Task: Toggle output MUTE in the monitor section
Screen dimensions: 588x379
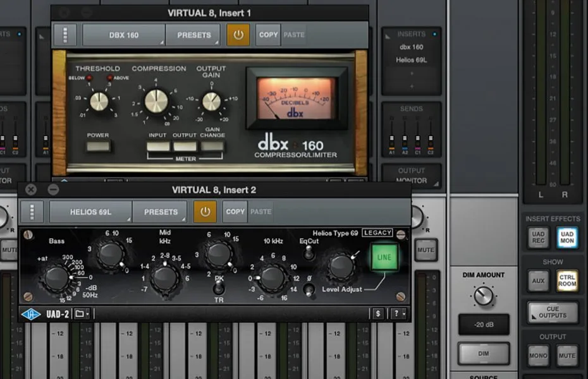Action: (567, 356)
